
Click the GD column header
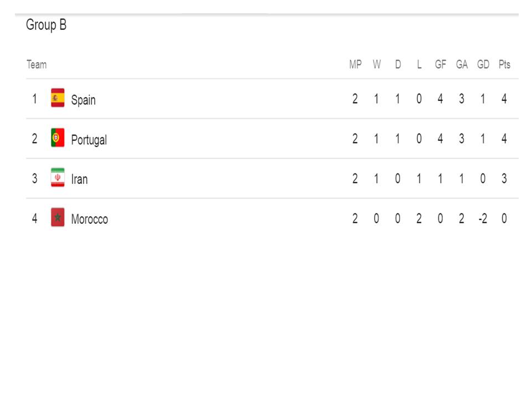pos(483,64)
